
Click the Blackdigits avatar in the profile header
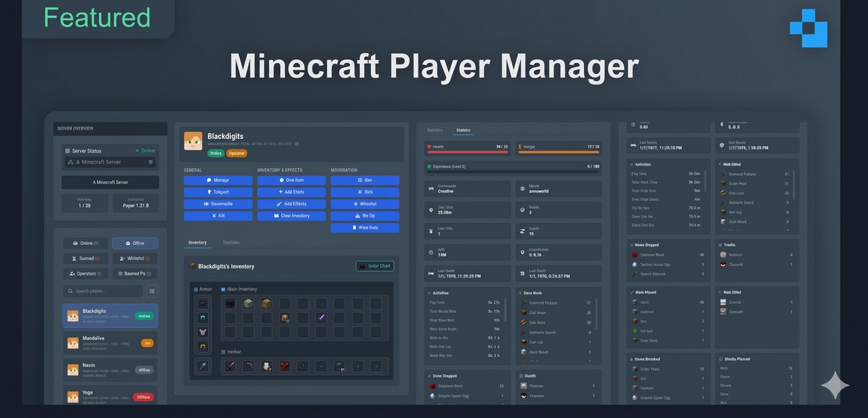click(193, 141)
